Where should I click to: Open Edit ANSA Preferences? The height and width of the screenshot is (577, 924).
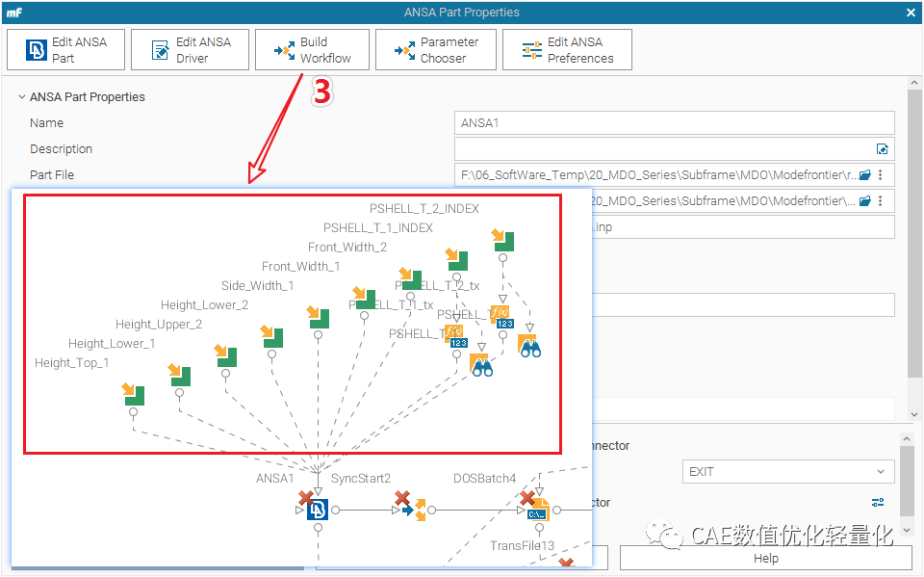tap(567, 50)
